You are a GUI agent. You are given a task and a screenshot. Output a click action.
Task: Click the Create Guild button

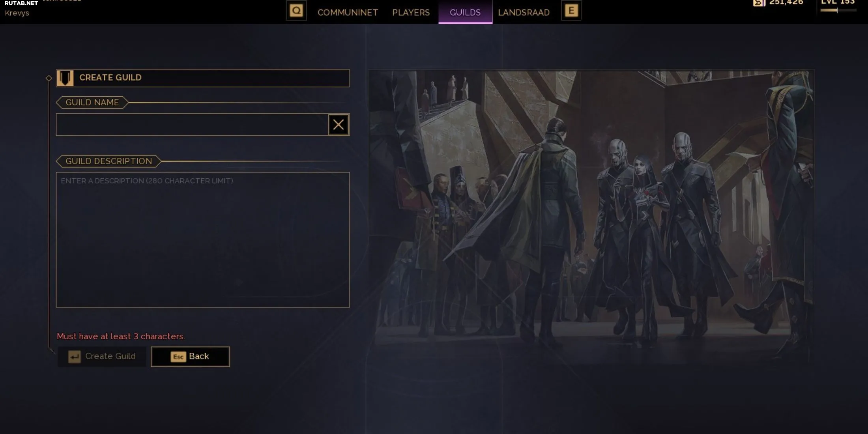(x=102, y=357)
